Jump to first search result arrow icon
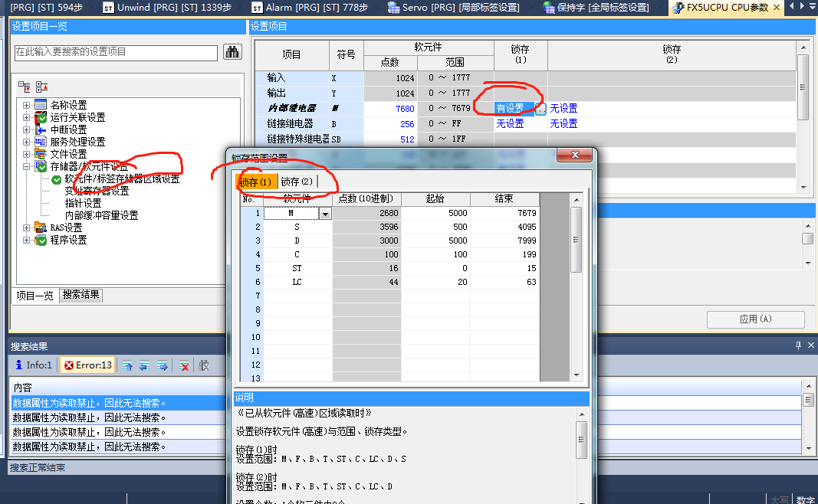This screenshot has width=818, height=504. tap(127, 365)
